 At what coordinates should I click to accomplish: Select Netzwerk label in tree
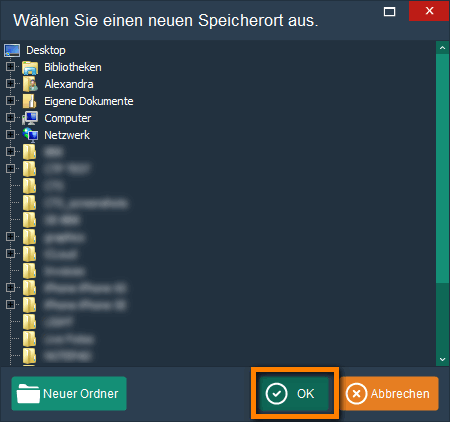[67, 135]
